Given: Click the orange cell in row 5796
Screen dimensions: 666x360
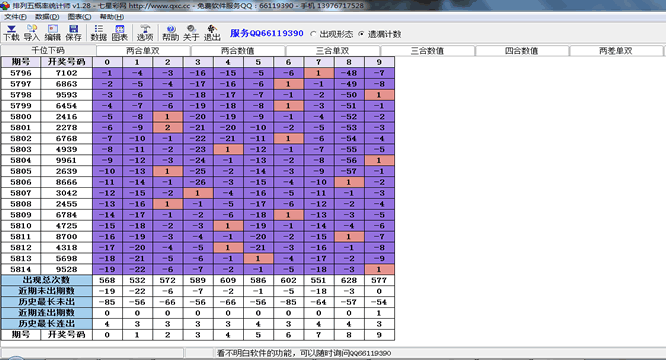Looking at the screenshot, I should pos(319,73).
